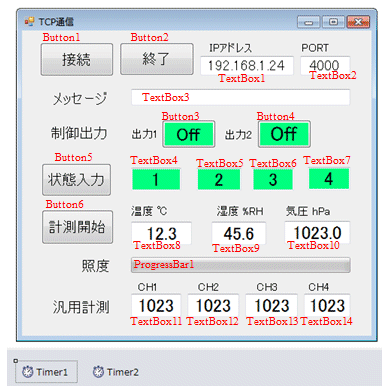Click the 温度 ℃ label
Viewport: 388px width, 391px height.
pyautogui.click(x=149, y=211)
